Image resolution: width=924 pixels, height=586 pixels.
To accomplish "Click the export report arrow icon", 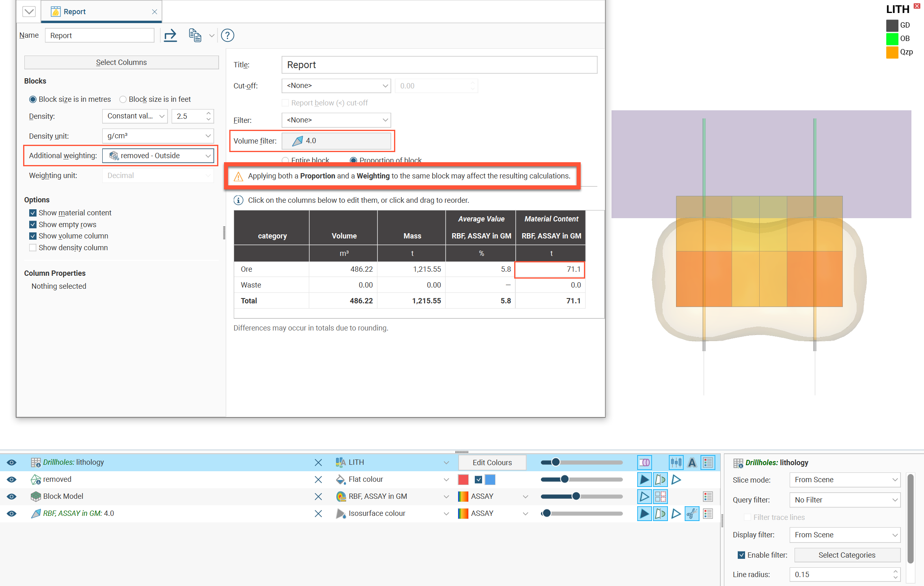I will 170,35.
